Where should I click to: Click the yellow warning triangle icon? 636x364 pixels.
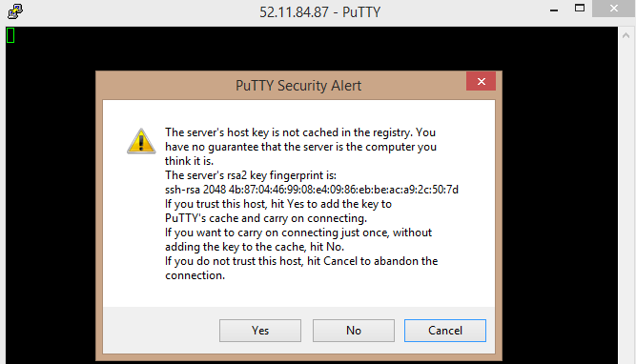[141, 141]
